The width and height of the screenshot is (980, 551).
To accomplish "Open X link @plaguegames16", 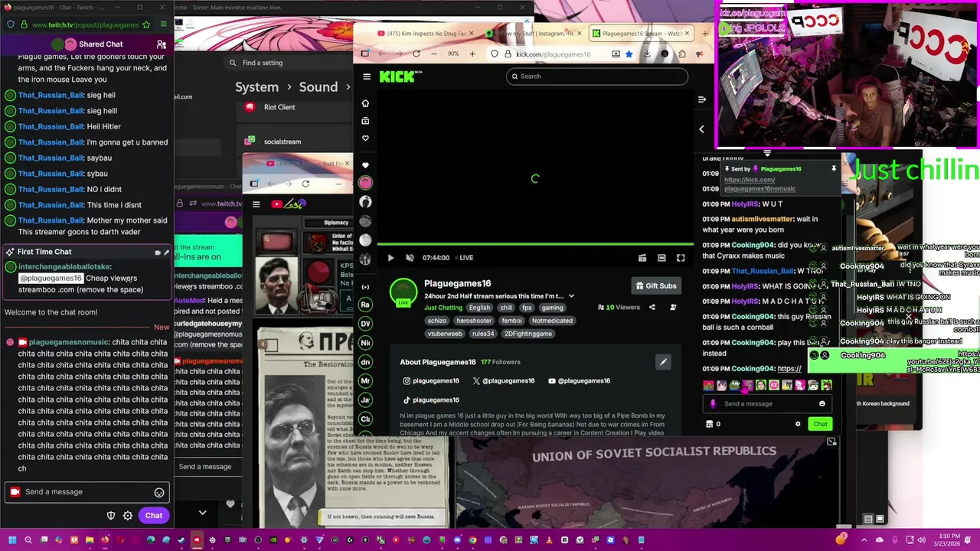I will tap(503, 381).
